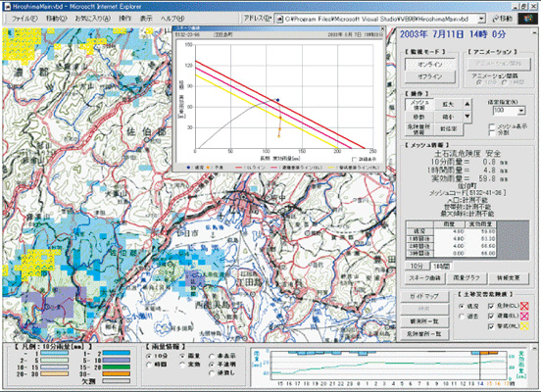Click the Windows logo throbber icon

528,19
